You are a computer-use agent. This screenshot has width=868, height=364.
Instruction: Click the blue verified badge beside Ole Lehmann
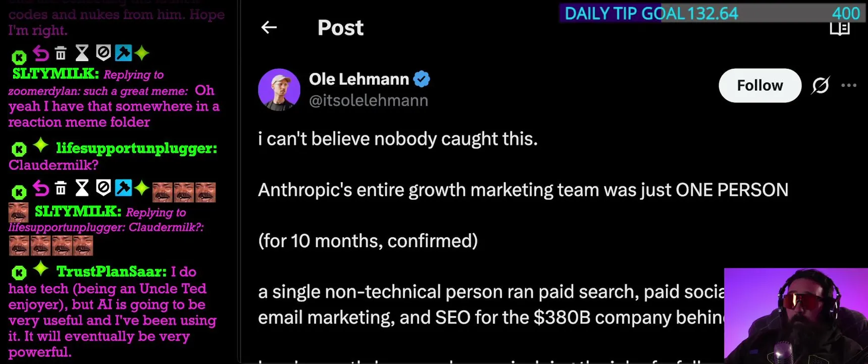(x=422, y=79)
